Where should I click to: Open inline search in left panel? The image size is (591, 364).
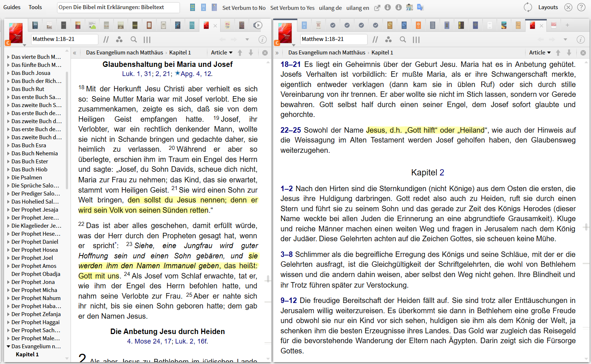click(134, 39)
